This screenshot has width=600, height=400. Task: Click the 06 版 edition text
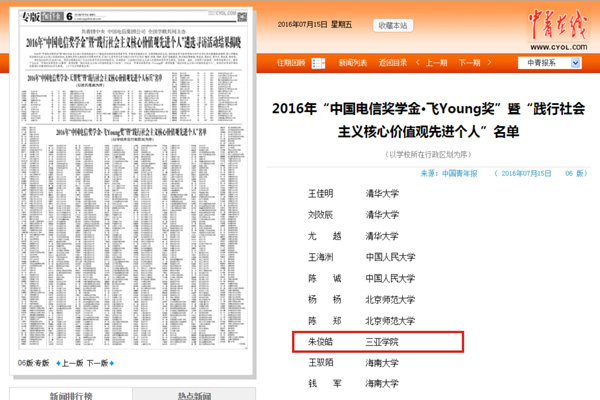[574, 173]
